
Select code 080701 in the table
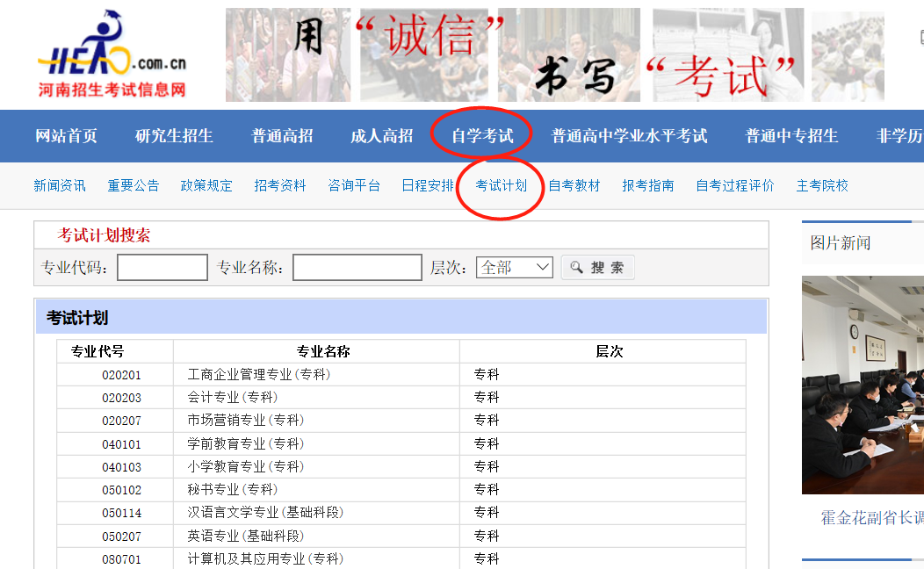121,560
